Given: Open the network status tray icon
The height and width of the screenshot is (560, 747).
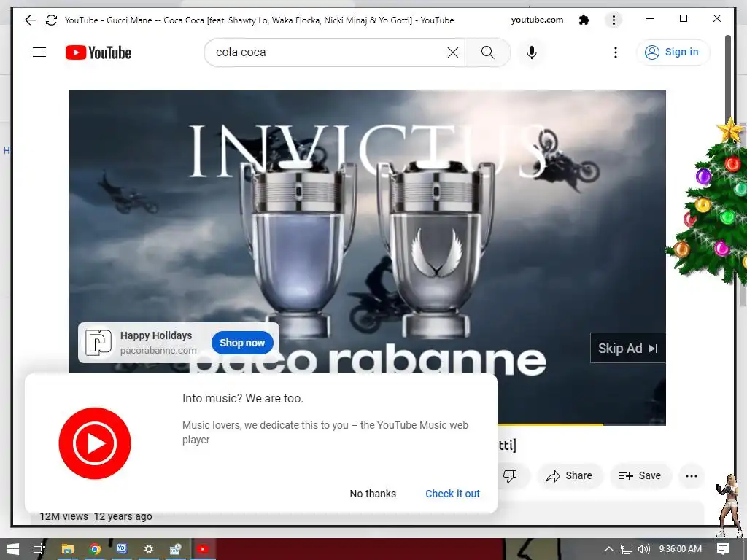Looking at the screenshot, I should pyautogui.click(x=627, y=549).
